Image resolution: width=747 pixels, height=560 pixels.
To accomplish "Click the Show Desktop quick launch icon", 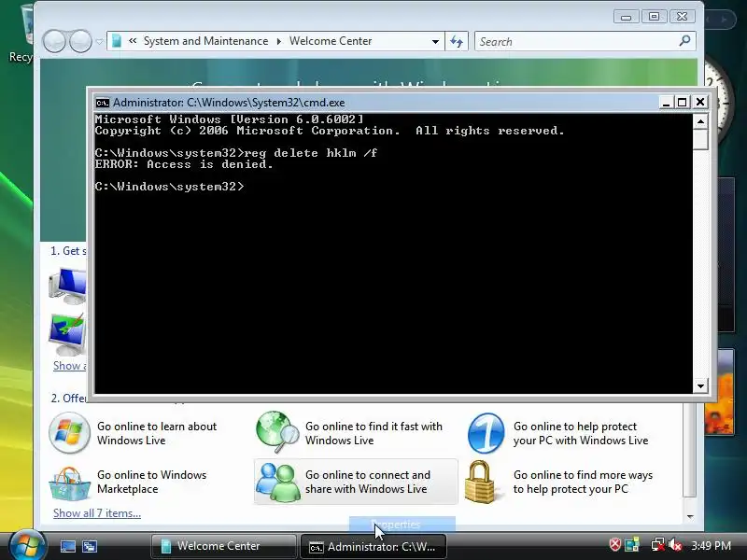I will [67, 546].
